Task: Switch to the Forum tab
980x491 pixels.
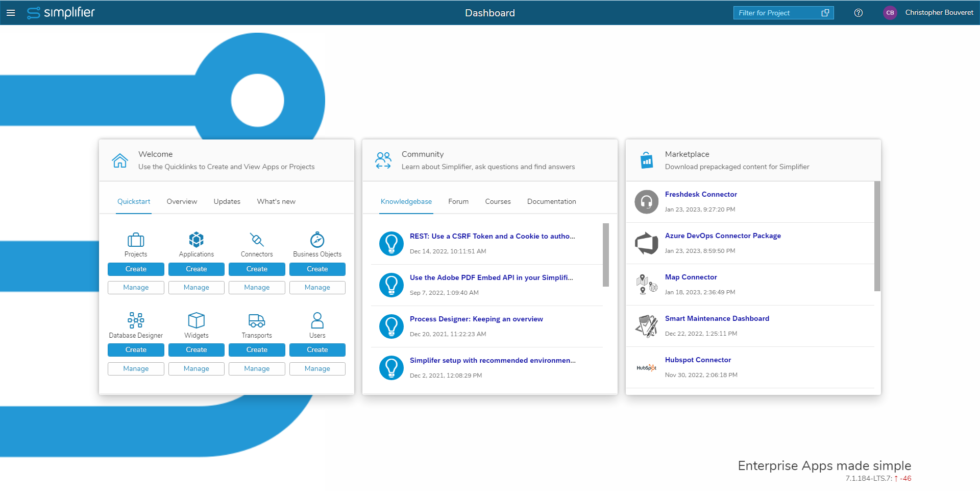Action: tap(458, 201)
